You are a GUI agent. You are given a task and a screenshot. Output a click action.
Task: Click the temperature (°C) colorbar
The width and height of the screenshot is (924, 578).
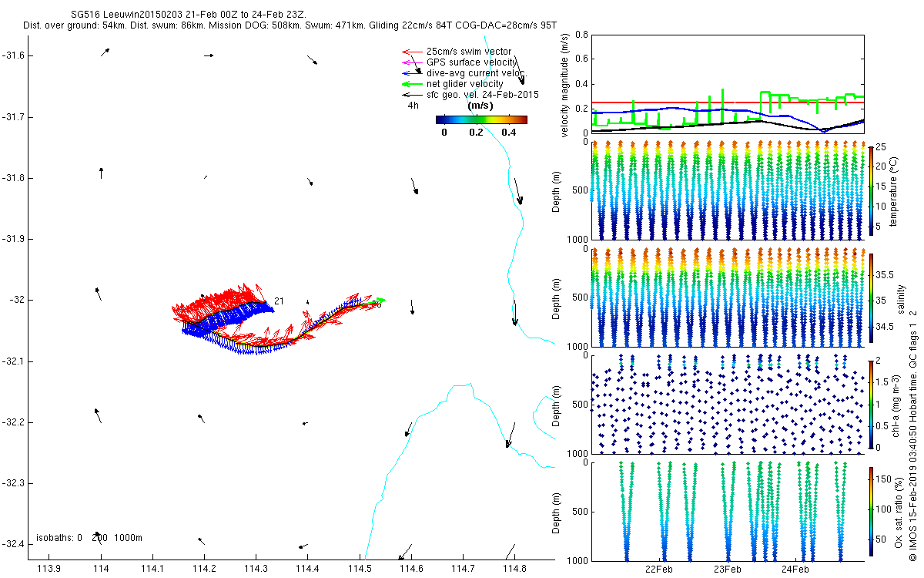coord(871,190)
